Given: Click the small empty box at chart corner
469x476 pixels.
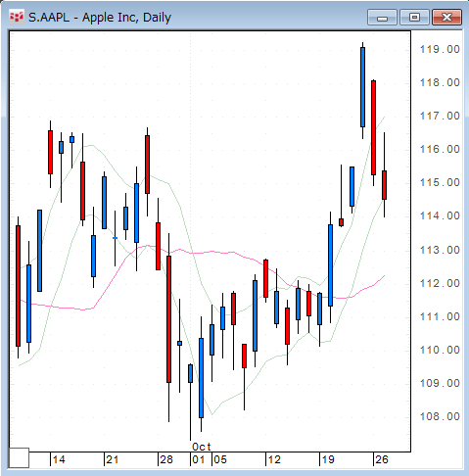Looking at the screenshot, I should point(19,457).
